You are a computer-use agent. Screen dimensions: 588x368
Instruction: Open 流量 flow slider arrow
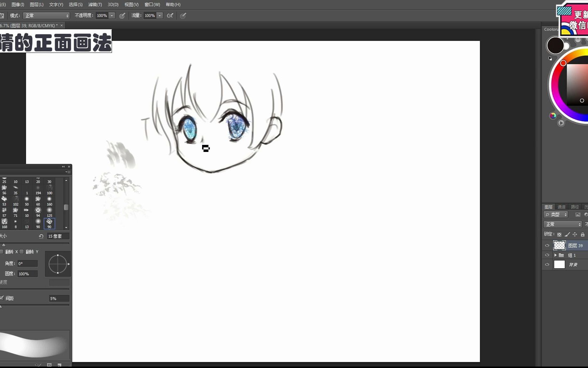(160, 16)
